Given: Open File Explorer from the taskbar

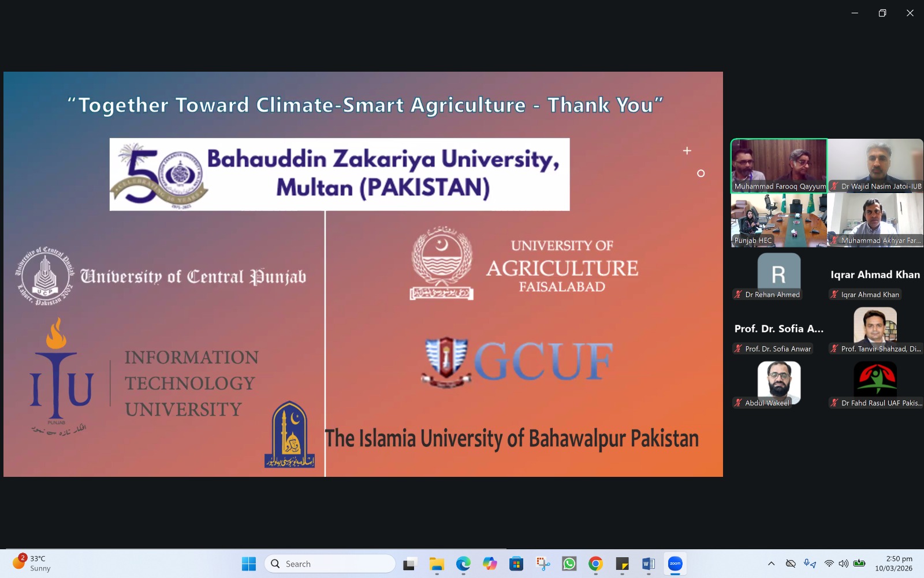Looking at the screenshot, I should [x=437, y=564].
